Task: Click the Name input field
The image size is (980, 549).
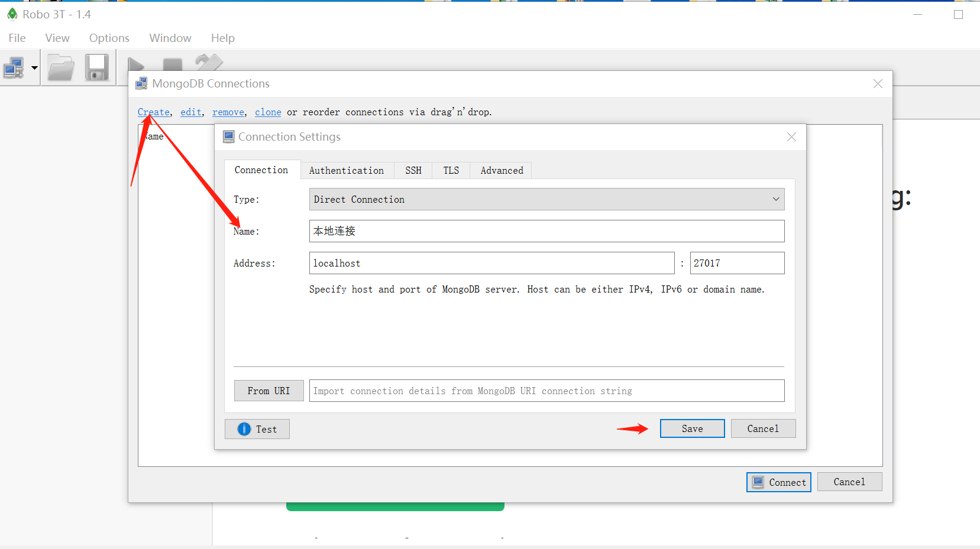Action: click(546, 231)
